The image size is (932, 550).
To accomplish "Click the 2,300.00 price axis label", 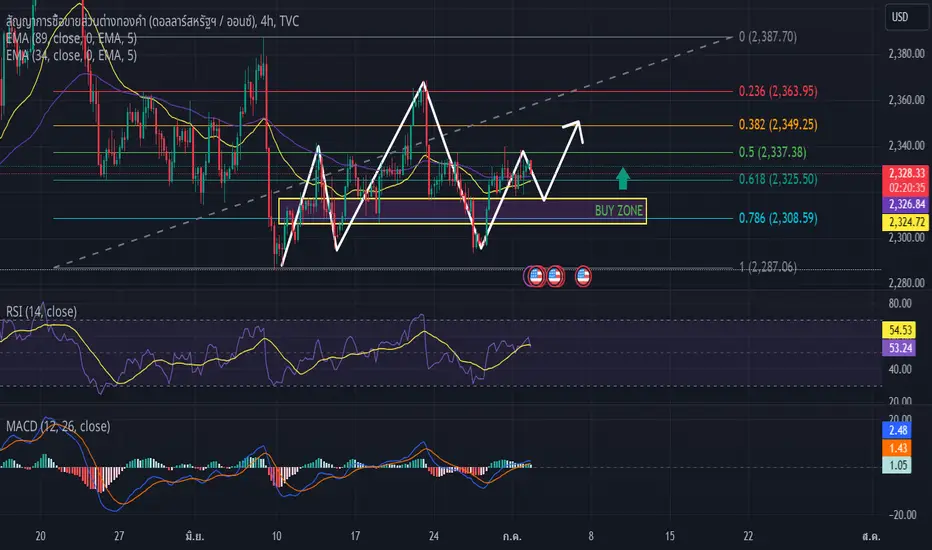I will pyautogui.click(x=906, y=237).
